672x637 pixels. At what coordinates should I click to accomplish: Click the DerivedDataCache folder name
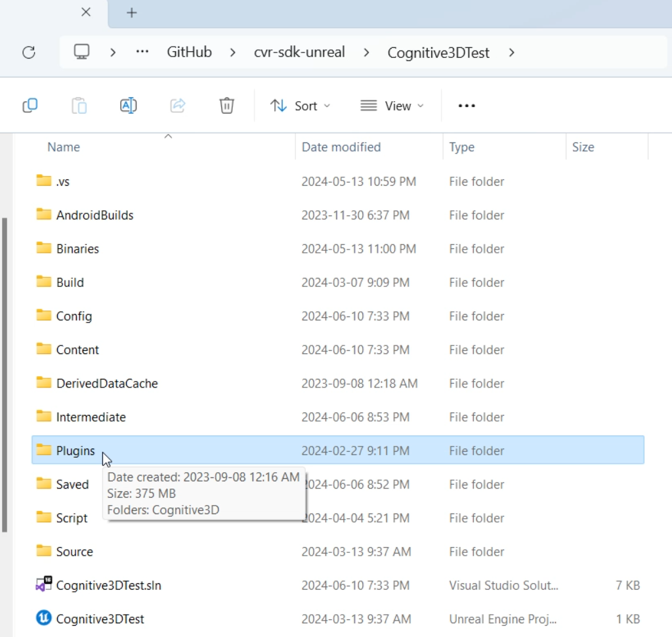(107, 384)
